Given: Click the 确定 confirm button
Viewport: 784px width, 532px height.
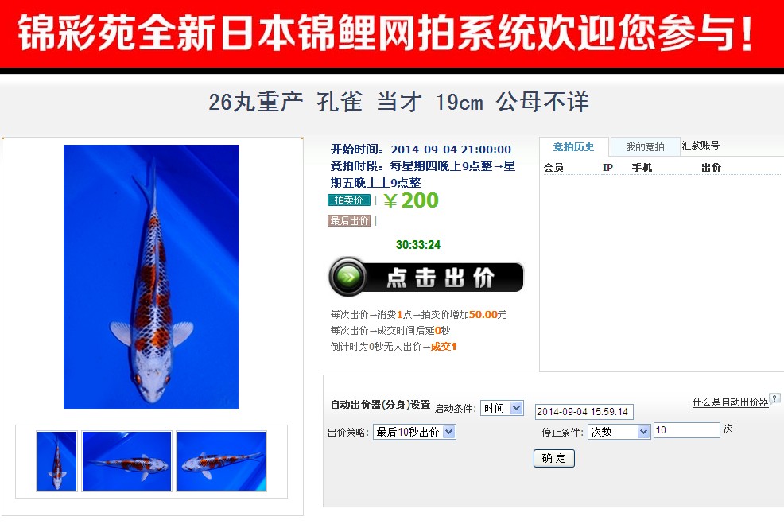Looking at the screenshot, I should click(554, 458).
